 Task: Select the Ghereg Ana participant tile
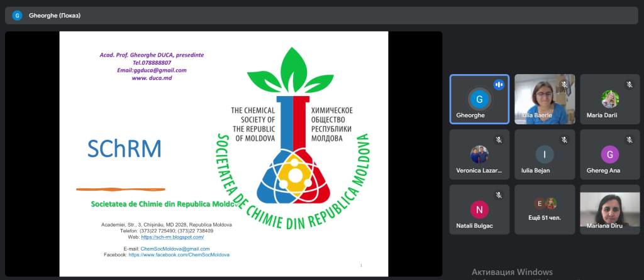tap(610, 154)
